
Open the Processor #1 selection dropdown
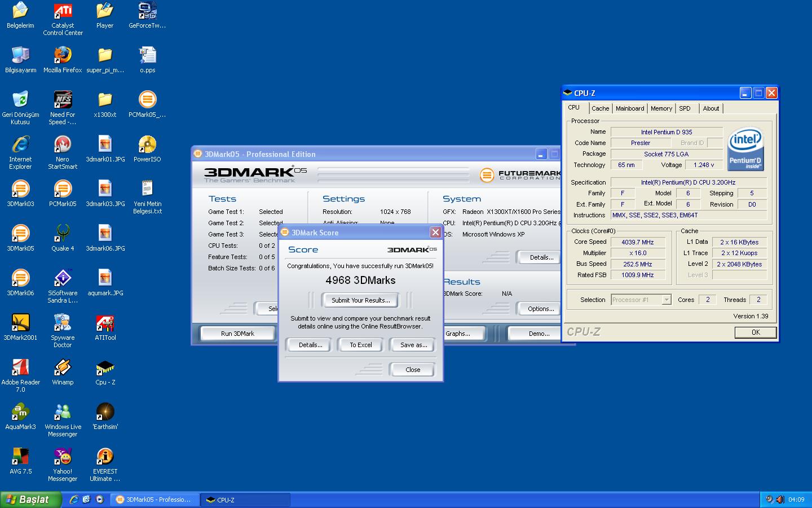641,300
